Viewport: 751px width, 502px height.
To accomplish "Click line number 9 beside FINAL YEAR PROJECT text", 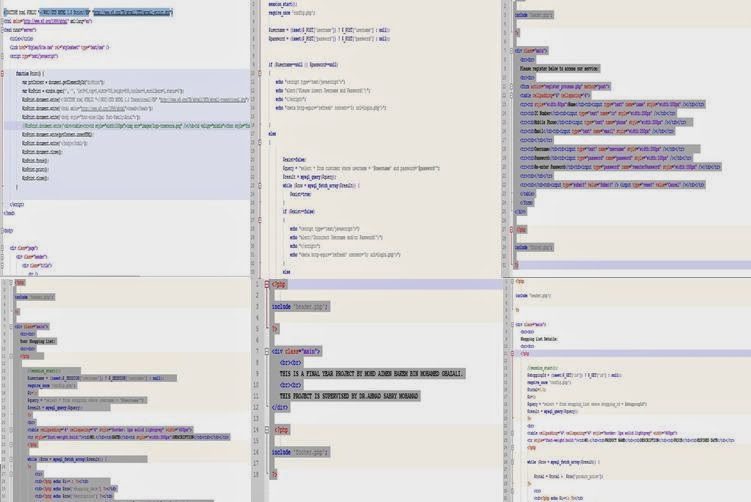I will coord(257,374).
